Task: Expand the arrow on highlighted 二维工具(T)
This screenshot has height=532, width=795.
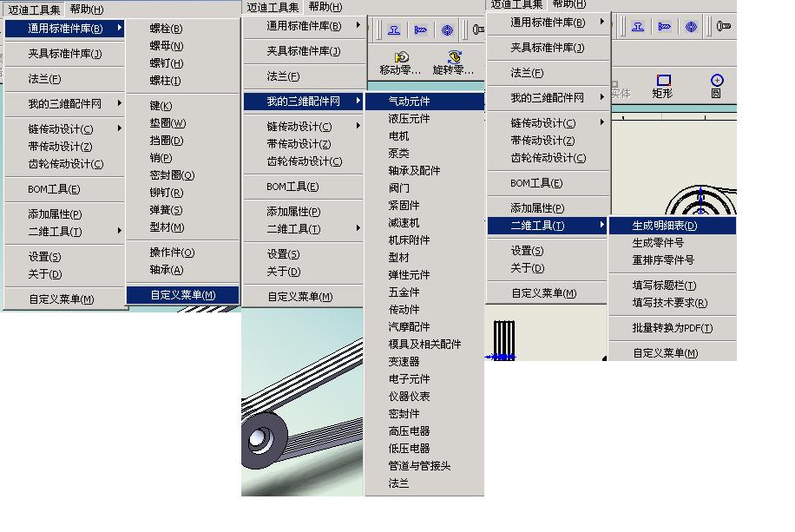Action: pyautogui.click(x=601, y=225)
